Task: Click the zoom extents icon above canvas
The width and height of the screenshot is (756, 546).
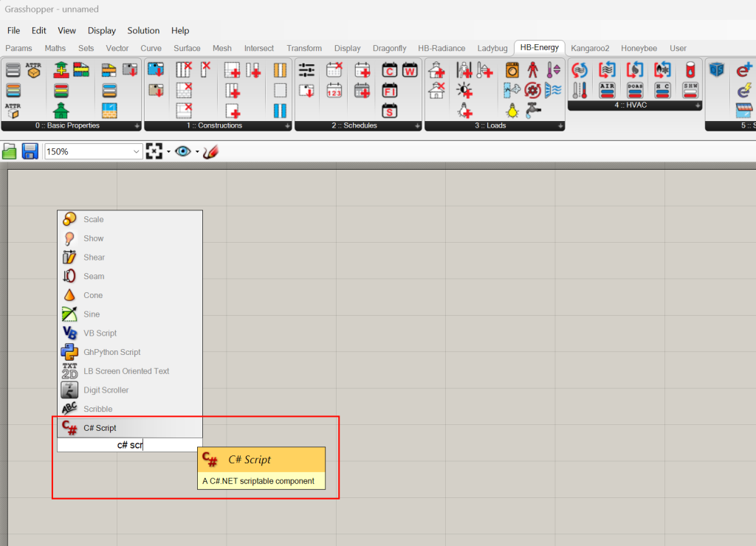Action: (x=154, y=151)
